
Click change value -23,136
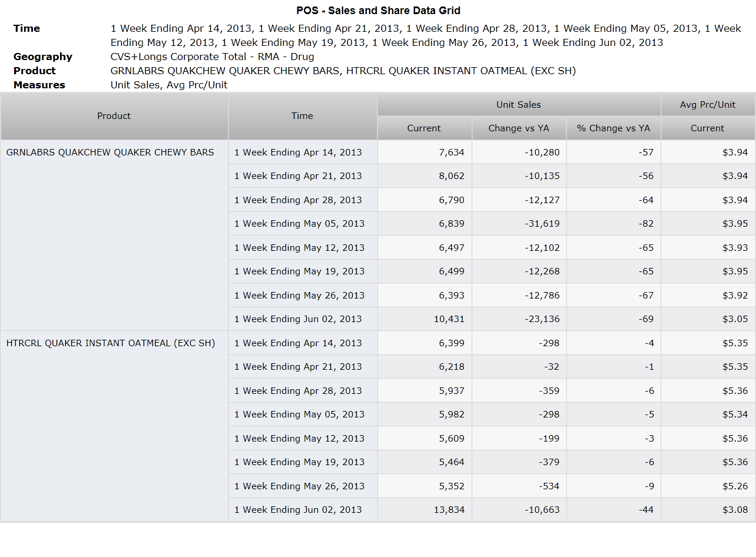pos(519,319)
